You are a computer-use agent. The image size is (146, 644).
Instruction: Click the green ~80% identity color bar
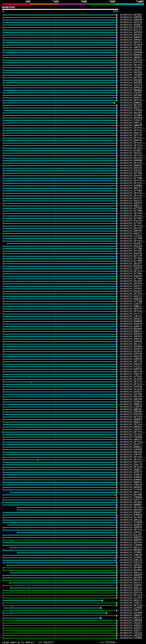101,4
